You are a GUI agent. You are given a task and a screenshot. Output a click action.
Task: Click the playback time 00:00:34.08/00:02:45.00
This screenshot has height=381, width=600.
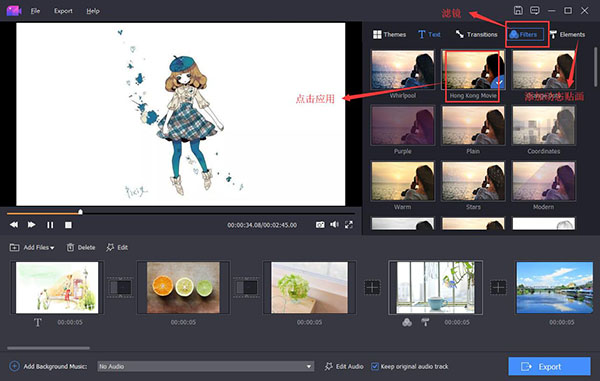point(262,225)
